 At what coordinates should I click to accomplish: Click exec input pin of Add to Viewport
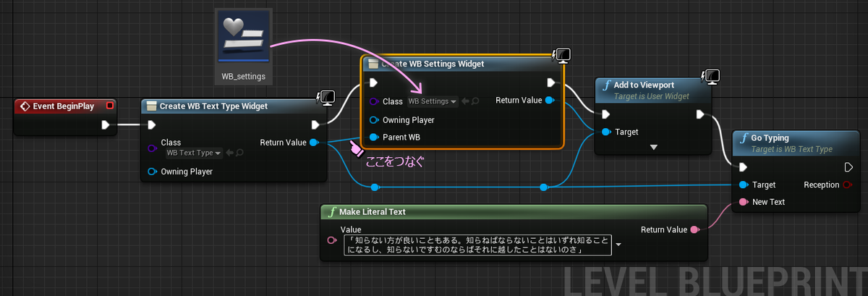pyautogui.click(x=605, y=114)
